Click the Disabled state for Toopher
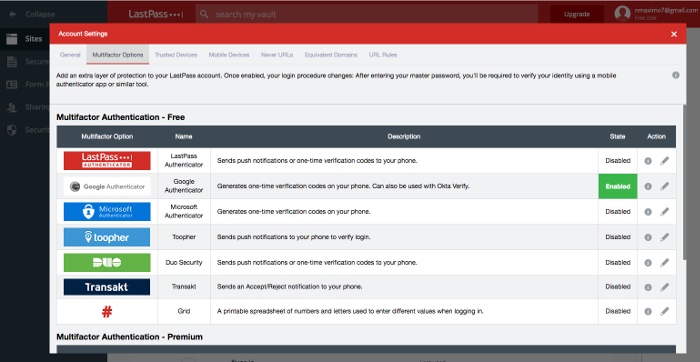This screenshot has height=362, width=700. [x=617, y=237]
